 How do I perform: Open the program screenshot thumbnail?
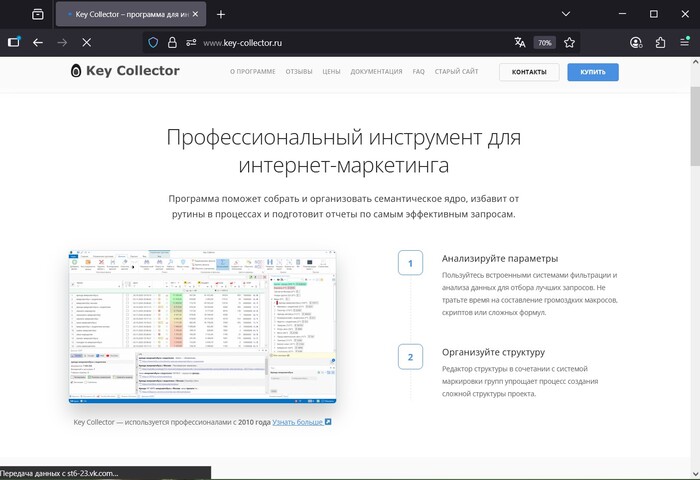pos(202,327)
